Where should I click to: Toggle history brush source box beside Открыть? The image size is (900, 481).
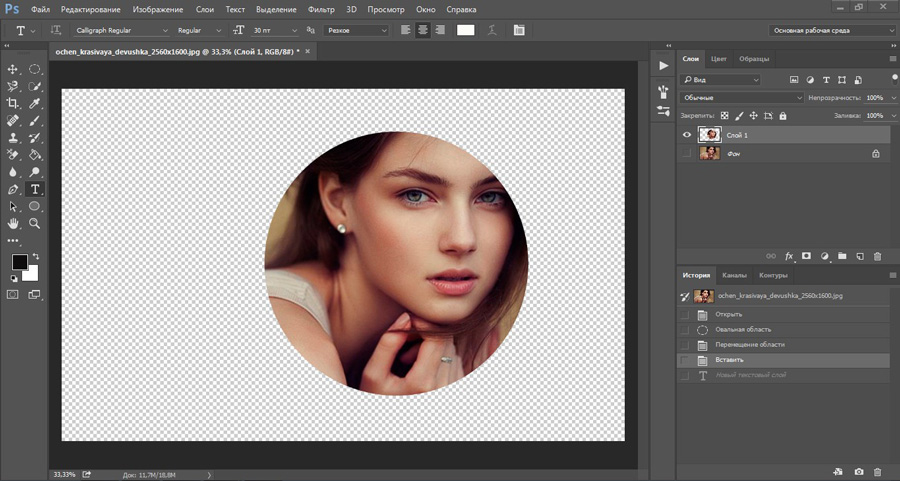(x=685, y=314)
